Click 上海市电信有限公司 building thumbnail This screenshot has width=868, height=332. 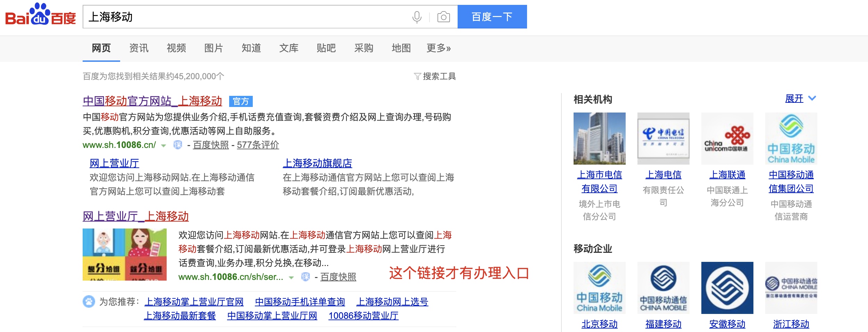(600, 139)
